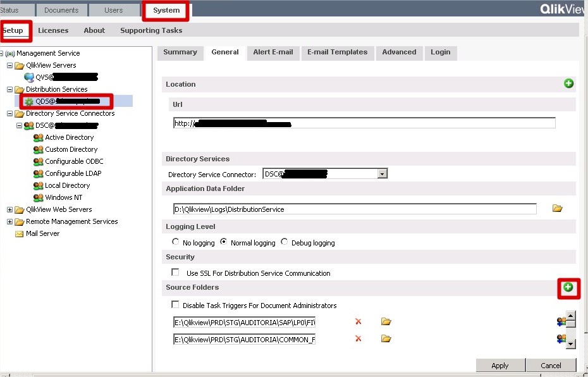Click the Distribution Services folder icon

19,90
